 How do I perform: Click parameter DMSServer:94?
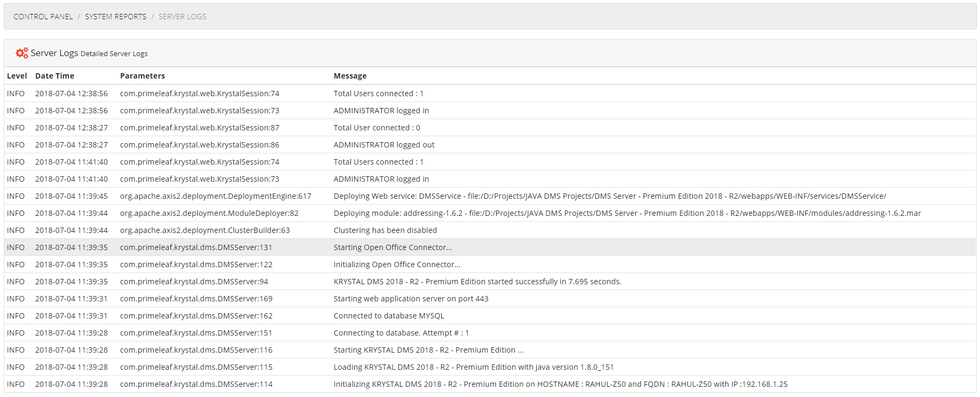(x=194, y=282)
